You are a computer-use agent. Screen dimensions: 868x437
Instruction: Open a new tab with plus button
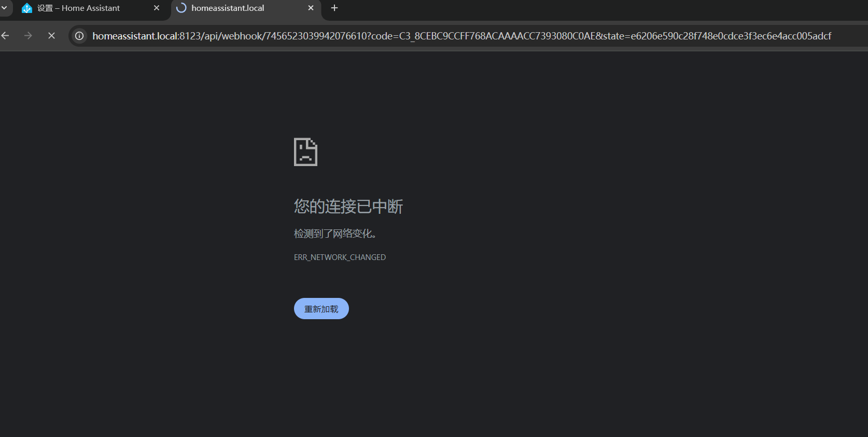point(334,8)
